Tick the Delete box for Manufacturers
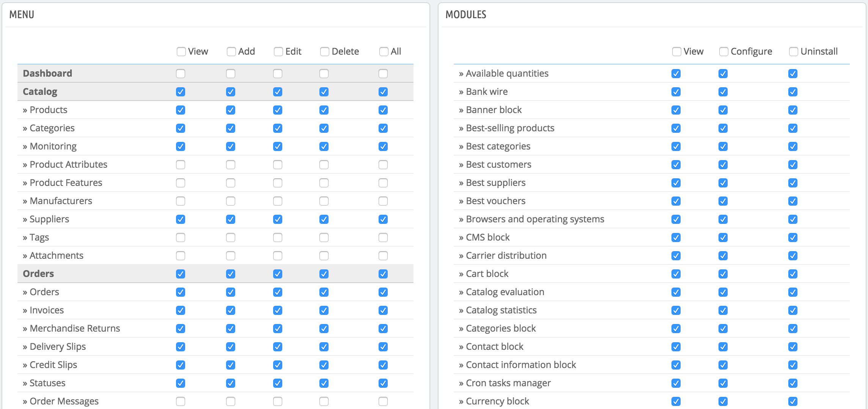 click(324, 201)
